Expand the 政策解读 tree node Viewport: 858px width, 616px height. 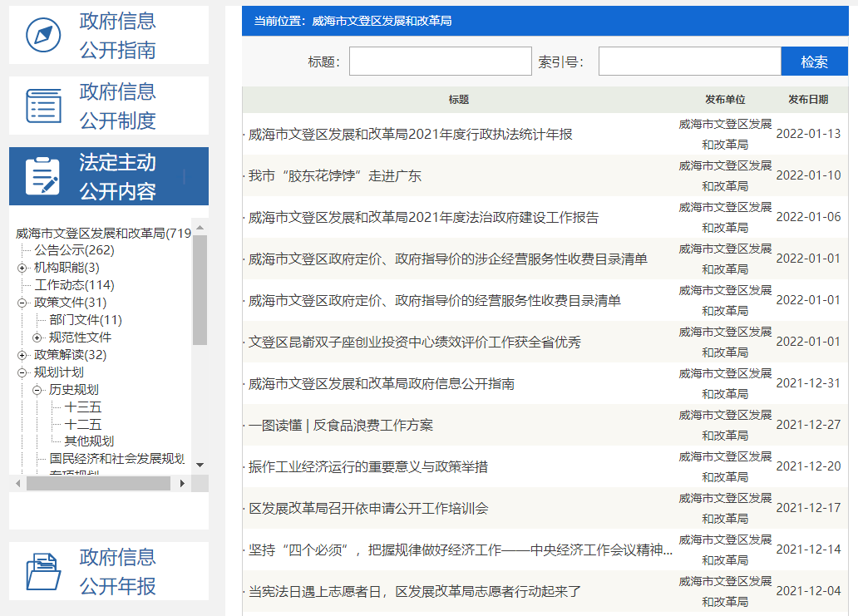pyautogui.click(x=22, y=355)
